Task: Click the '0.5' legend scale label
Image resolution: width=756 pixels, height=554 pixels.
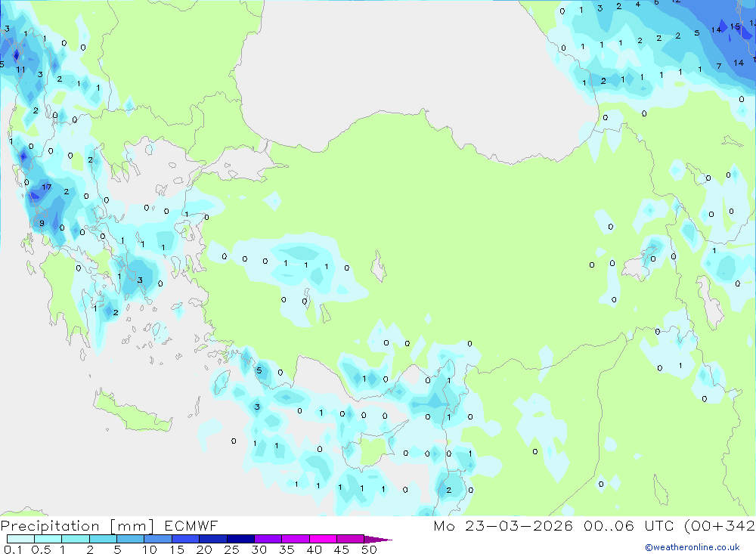Action: [x=41, y=549]
